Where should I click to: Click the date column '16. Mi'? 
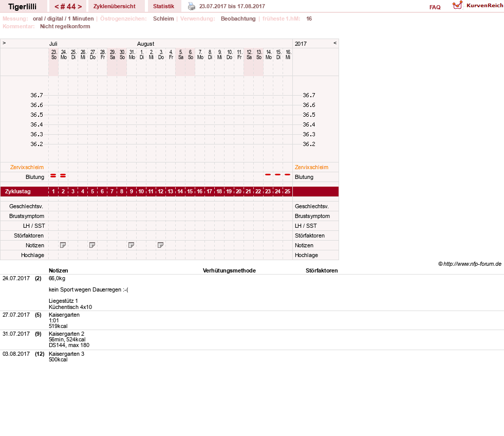tap(288, 55)
